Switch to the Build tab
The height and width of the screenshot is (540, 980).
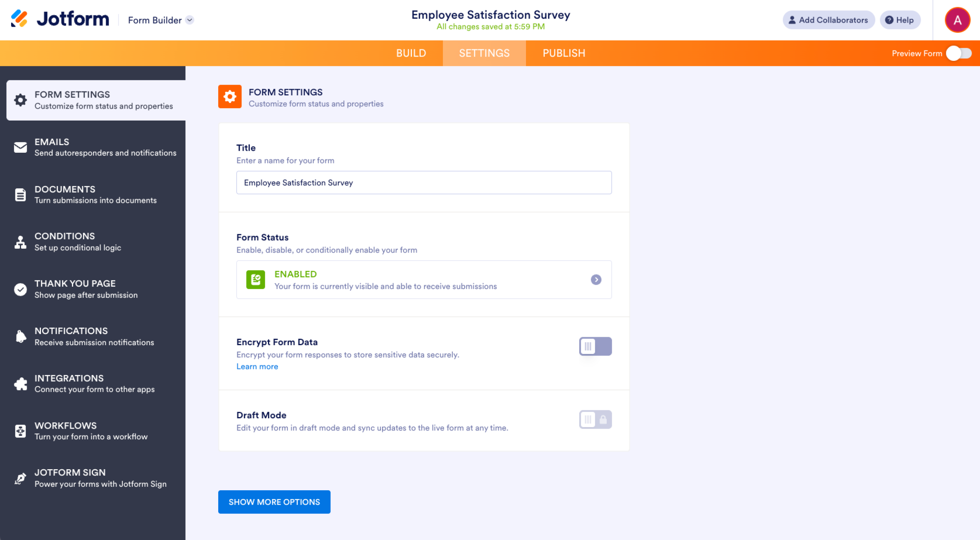411,53
